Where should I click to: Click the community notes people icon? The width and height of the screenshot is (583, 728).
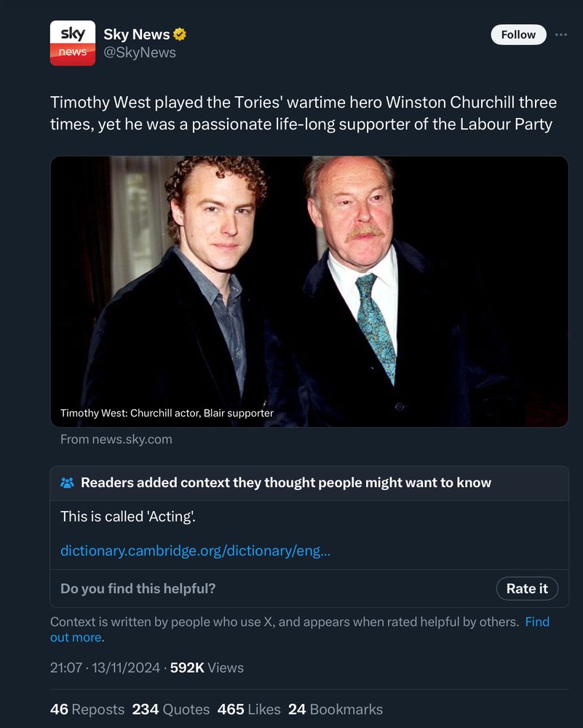(68, 483)
